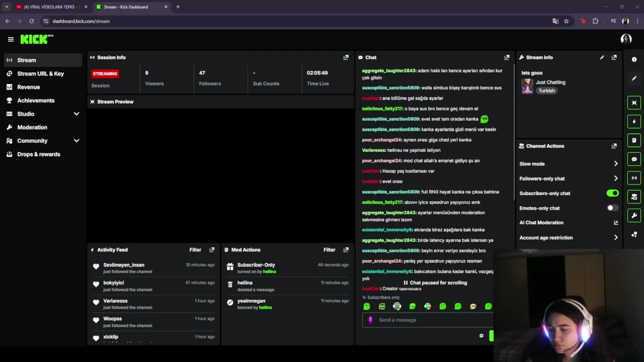Click the Just Chatting category link
Viewport: 644px width, 362px height.
(x=550, y=82)
